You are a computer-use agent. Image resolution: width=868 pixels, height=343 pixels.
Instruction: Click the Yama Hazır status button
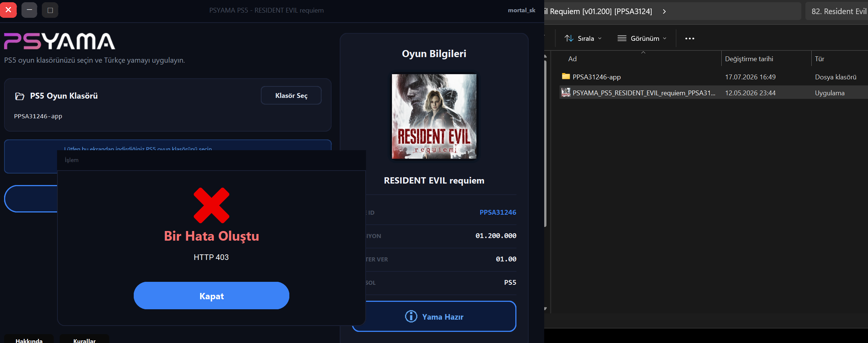click(434, 316)
